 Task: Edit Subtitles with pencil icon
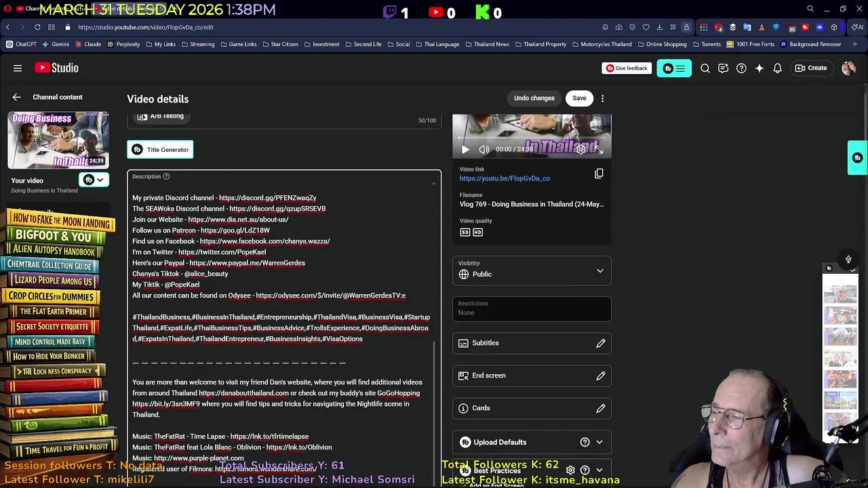pos(601,343)
